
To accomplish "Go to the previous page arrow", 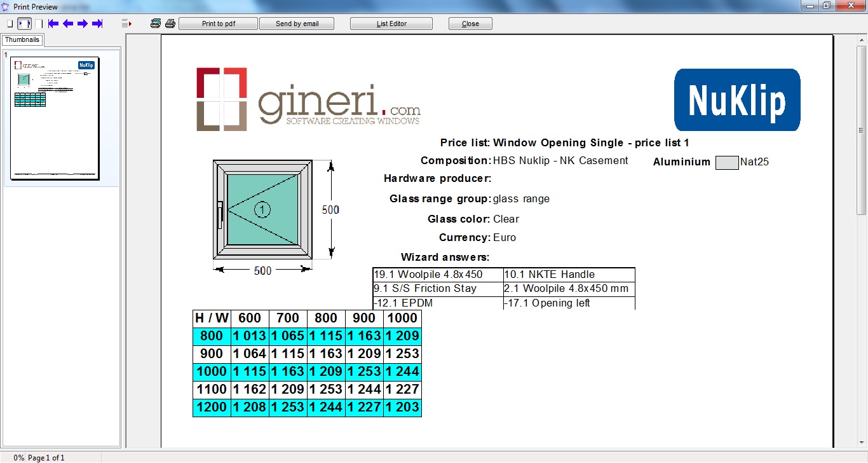I will coord(68,24).
